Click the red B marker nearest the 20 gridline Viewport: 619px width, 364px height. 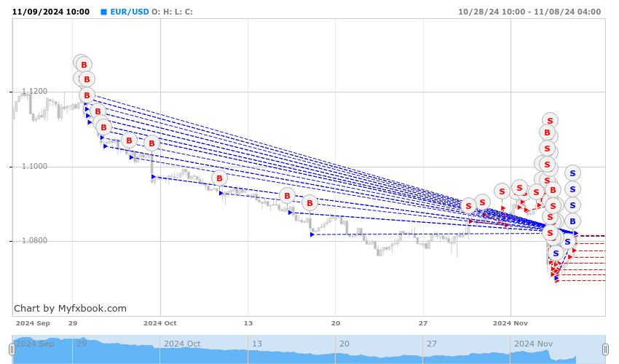point(309,203)
